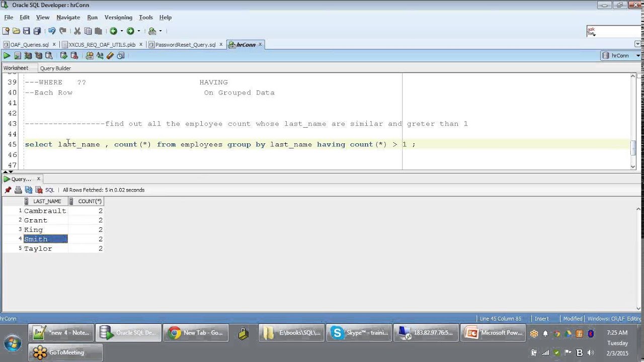Open the GoToMeeting taskbar button
Image resolution: width=644 pixels, height=362 pixels.
[65, 352]
